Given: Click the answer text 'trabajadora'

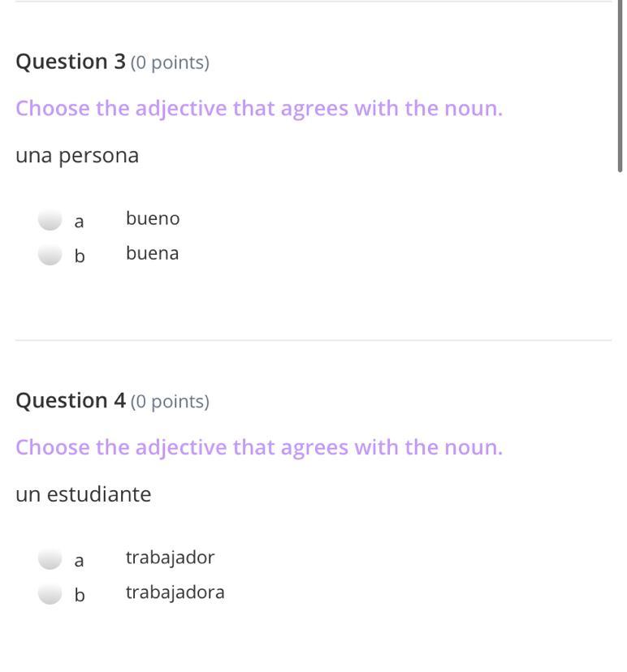Looking at the screenshot, I should point(175,592).
